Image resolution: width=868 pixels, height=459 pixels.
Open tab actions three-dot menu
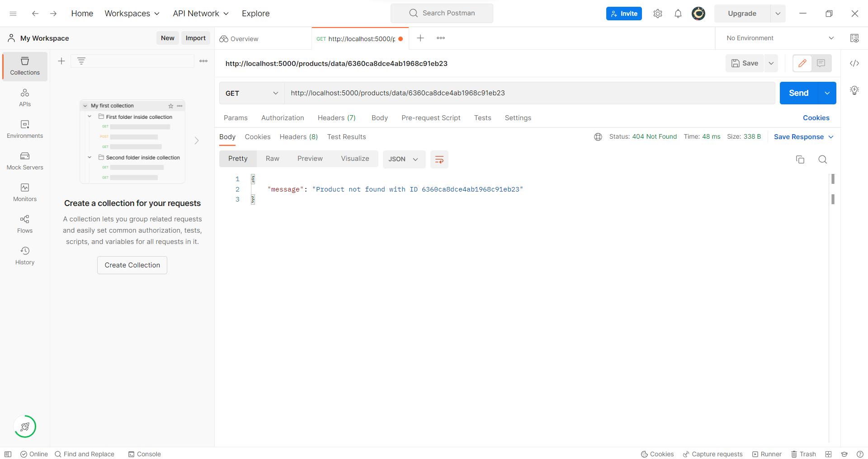441,38
